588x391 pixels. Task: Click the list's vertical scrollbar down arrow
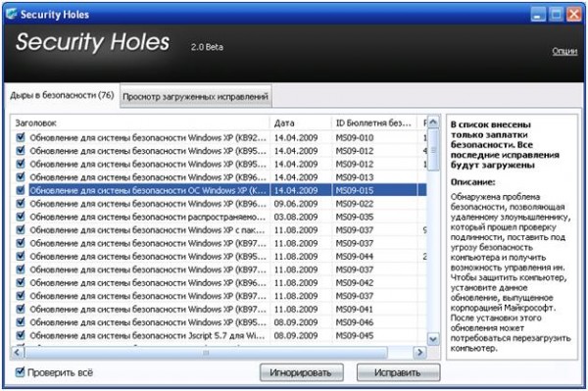point(433,339)
